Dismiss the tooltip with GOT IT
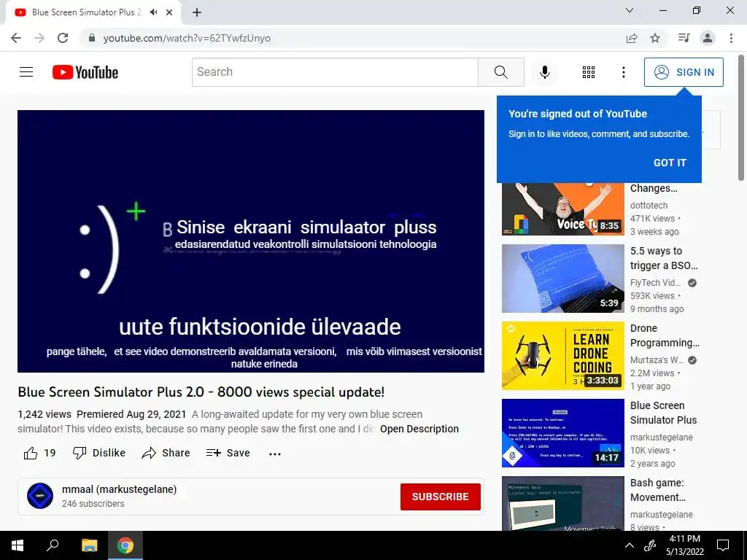 [670, 163]
